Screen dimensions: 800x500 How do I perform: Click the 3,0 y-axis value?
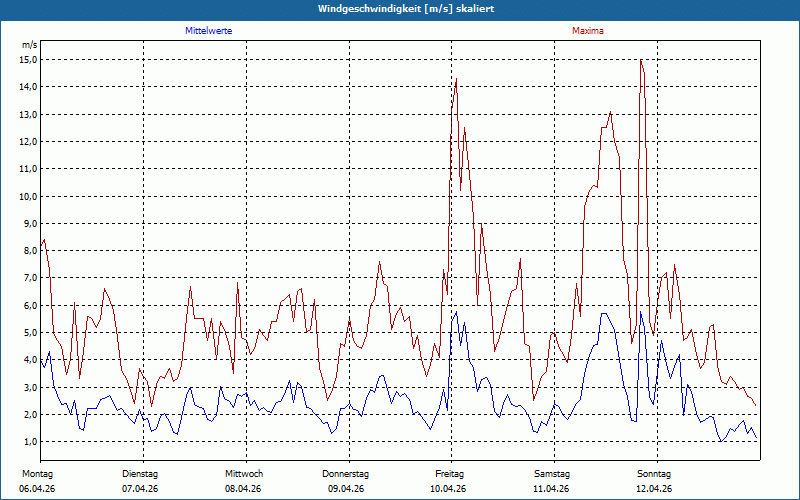31,387
